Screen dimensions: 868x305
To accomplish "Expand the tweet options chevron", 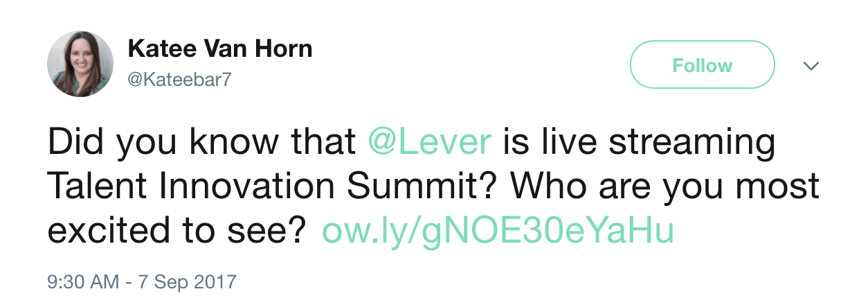I will click(x=811, y=66).
